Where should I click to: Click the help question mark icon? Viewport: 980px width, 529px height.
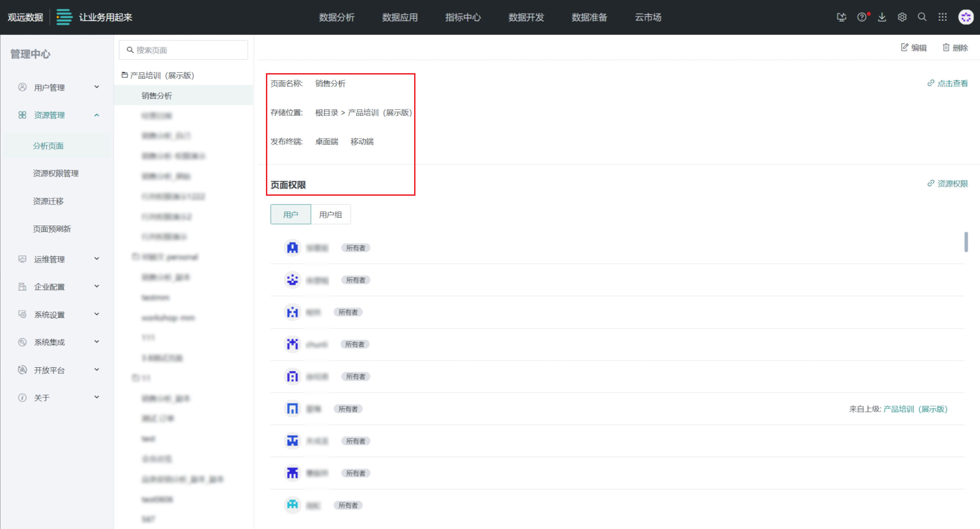[861, 17]
